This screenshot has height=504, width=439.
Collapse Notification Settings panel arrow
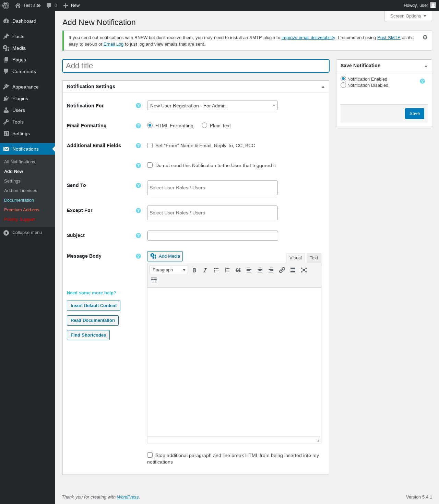[x=323, y=87]
